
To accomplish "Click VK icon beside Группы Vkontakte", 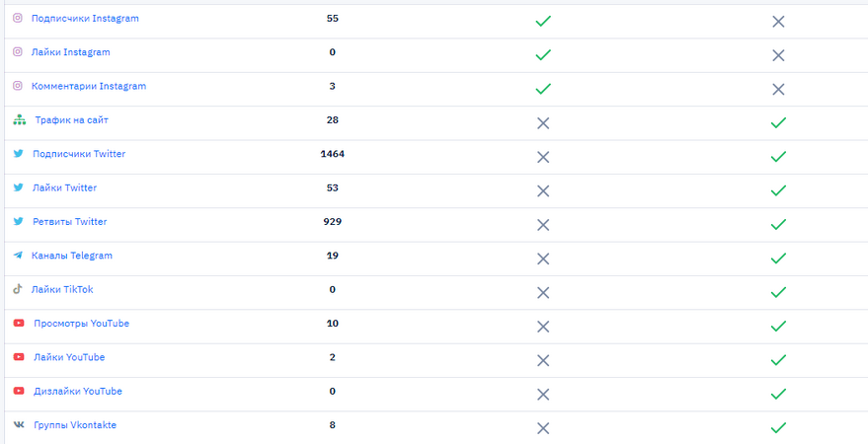I will click(19, 424).
